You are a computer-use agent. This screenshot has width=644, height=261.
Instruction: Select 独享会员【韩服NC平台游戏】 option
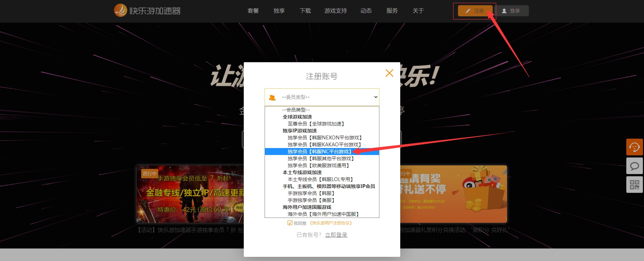[322, 152]
